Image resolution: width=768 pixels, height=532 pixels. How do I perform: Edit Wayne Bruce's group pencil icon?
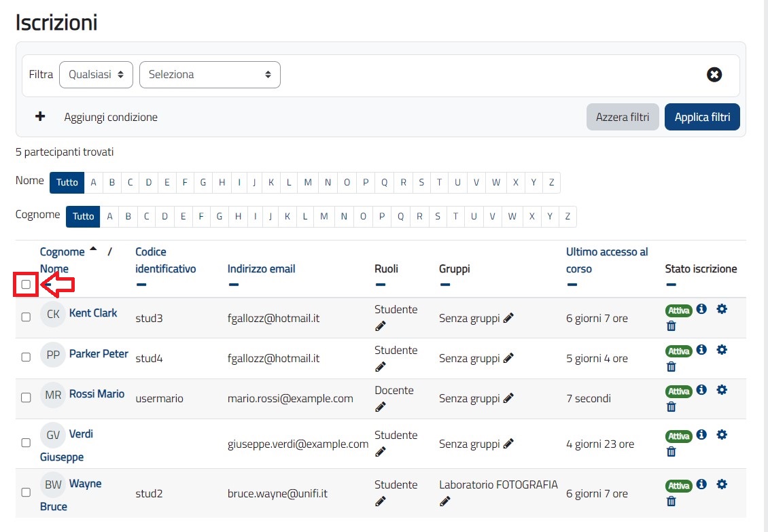[x=445, y=502]
